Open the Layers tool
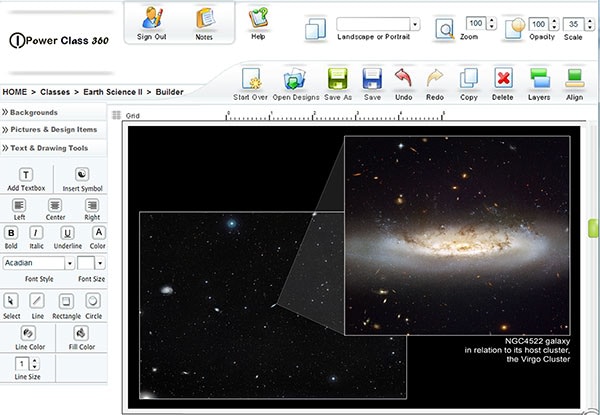The width and height of the screenshot is (600, 415). [x=540, y=78]
